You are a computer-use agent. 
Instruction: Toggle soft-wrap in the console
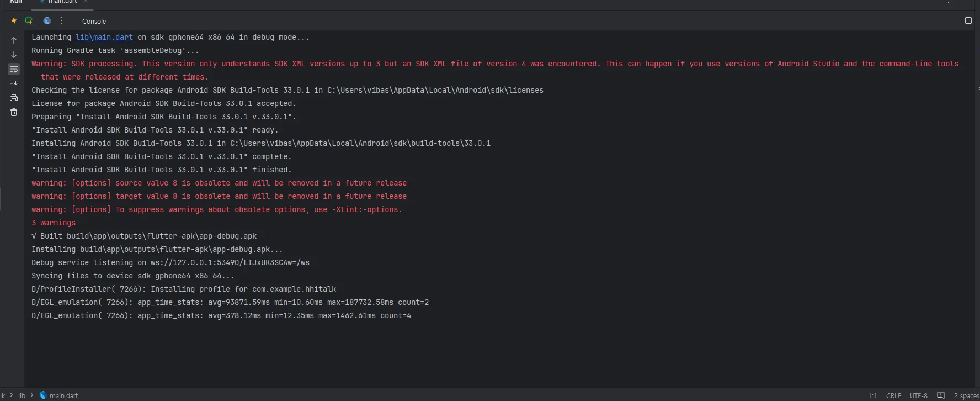coord(14,69)
